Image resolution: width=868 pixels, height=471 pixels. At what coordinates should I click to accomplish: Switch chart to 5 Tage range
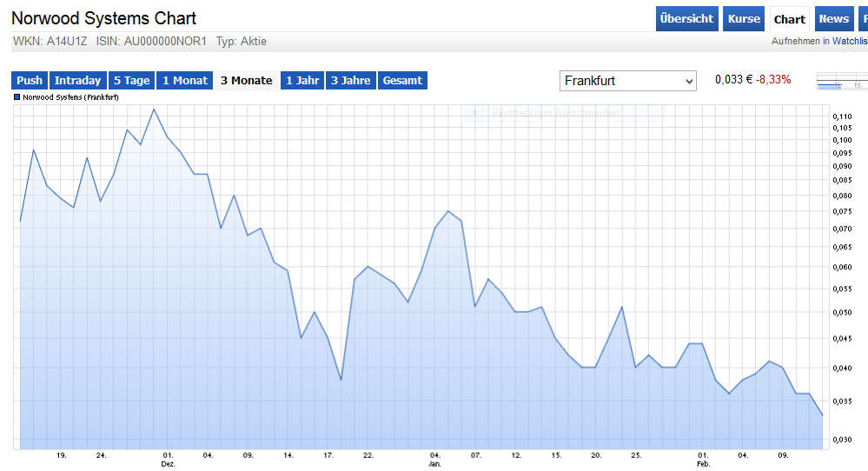131,81
